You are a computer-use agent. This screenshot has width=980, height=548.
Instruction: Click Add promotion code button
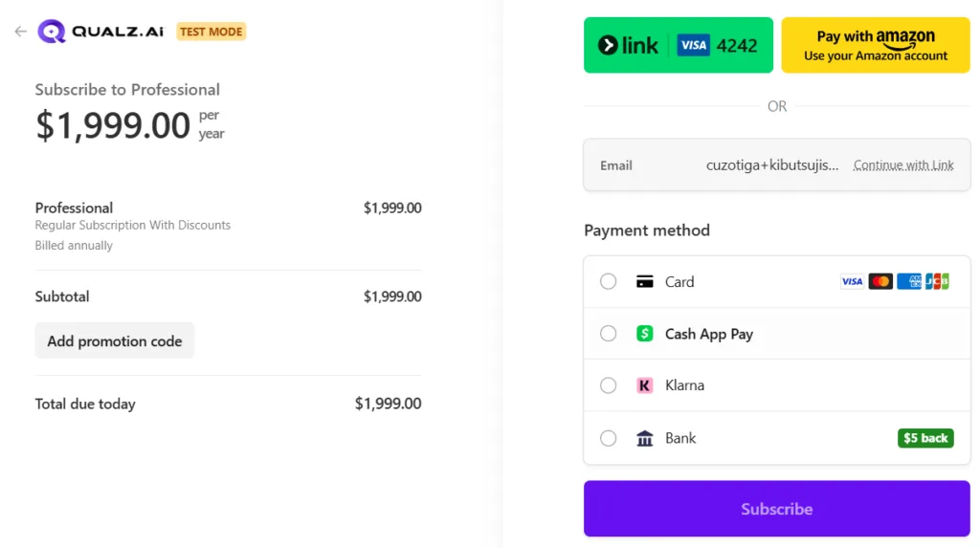pyautogui.click(x=115, y=341)
